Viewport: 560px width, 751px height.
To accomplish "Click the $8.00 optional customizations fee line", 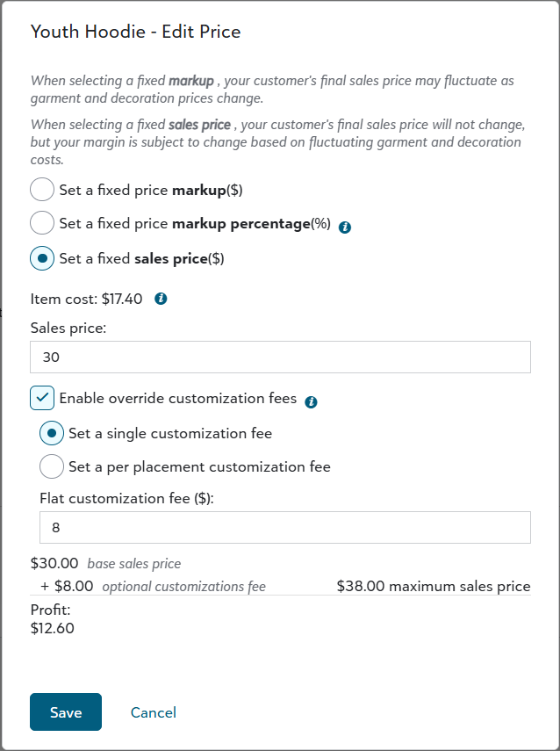I will point(153,586).
